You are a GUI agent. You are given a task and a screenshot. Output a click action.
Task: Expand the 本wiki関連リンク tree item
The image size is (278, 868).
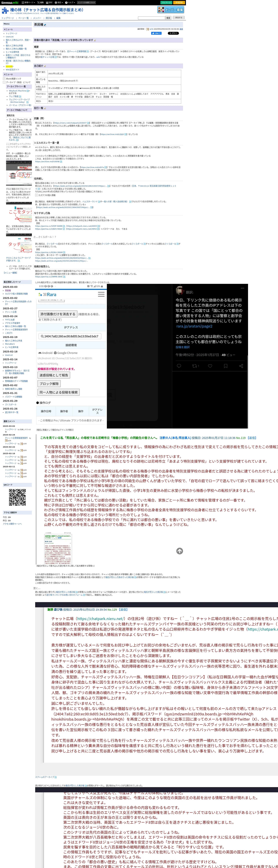(4, 79)
